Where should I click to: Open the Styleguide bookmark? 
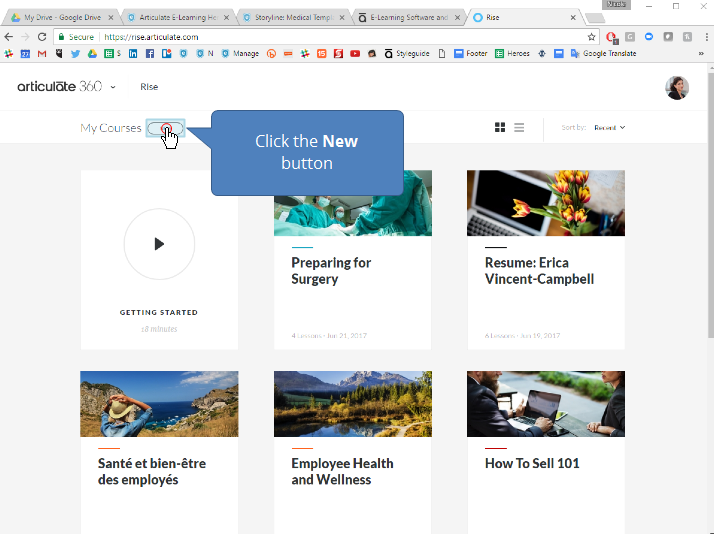pyautogui.click(x=407, y=54)
